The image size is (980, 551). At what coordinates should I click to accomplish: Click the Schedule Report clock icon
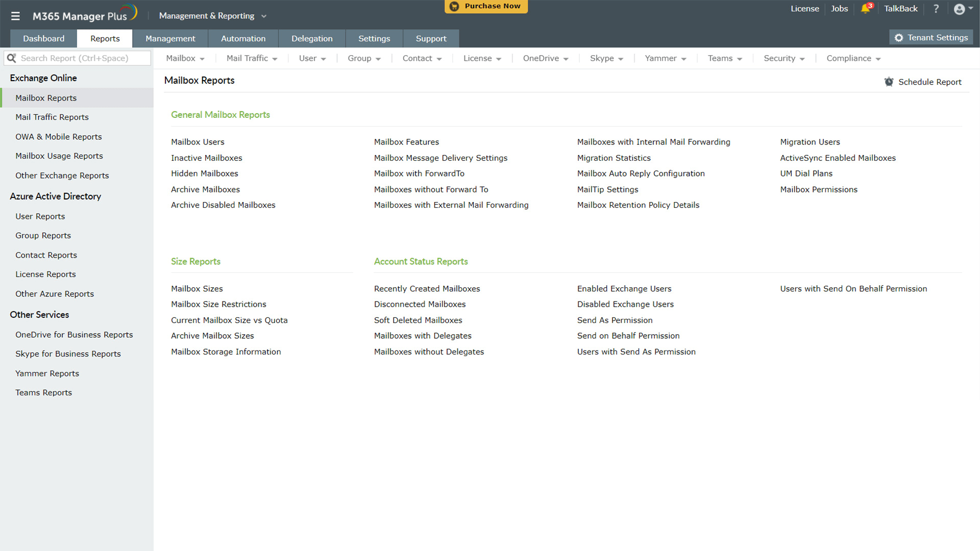889,82
